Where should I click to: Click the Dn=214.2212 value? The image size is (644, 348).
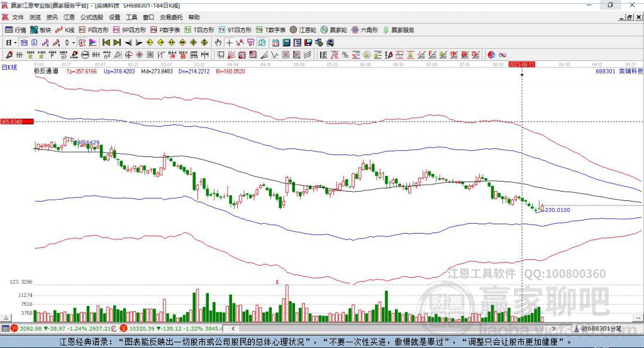tap(194, 71)
